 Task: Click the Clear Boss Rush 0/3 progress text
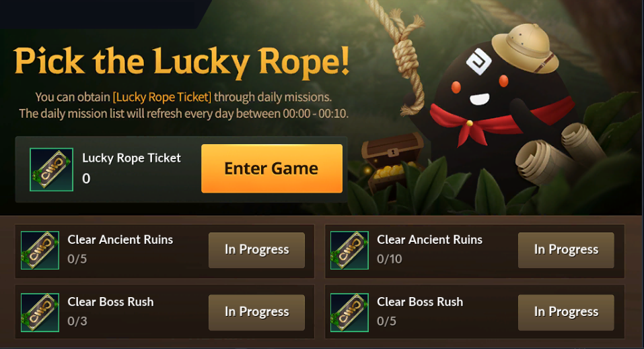click(77, 321)
